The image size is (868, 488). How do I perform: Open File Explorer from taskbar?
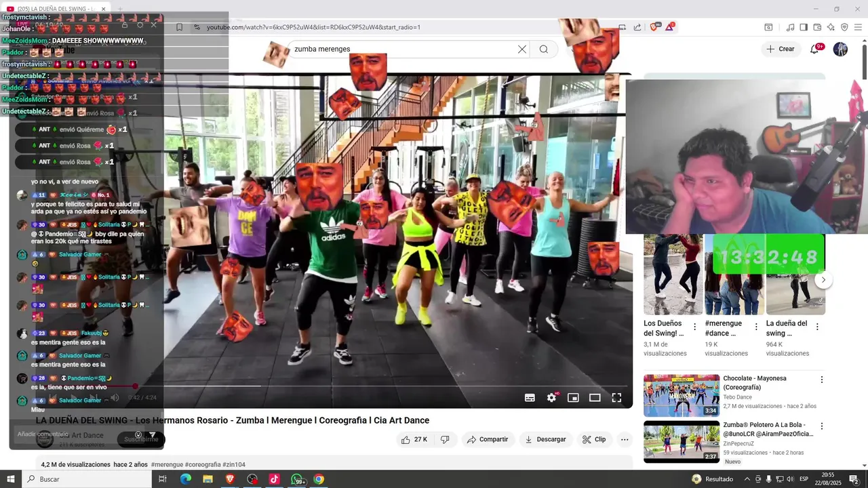[208, 479]
